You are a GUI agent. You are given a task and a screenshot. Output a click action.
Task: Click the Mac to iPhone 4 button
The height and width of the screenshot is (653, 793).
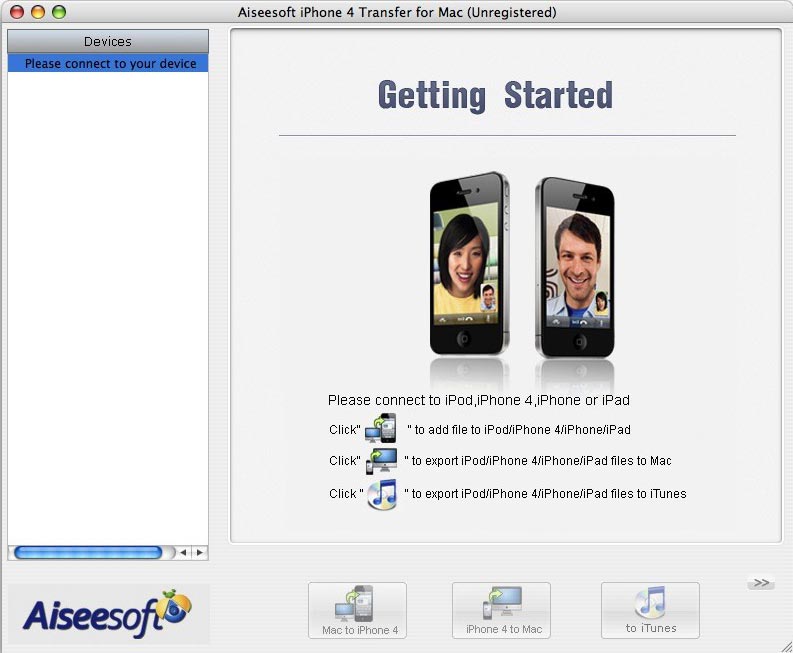point(357,610)
